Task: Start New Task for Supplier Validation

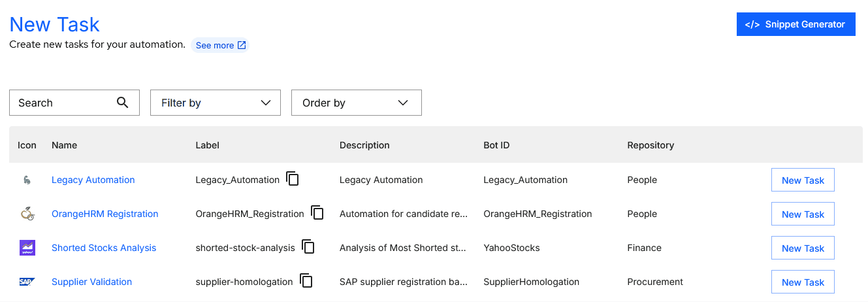Action: 803,282
